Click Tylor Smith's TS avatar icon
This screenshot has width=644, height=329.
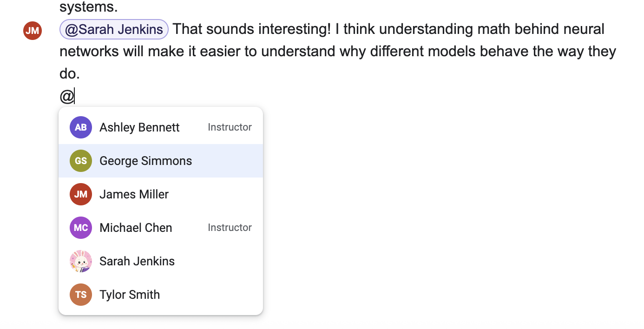pos(81,295)
